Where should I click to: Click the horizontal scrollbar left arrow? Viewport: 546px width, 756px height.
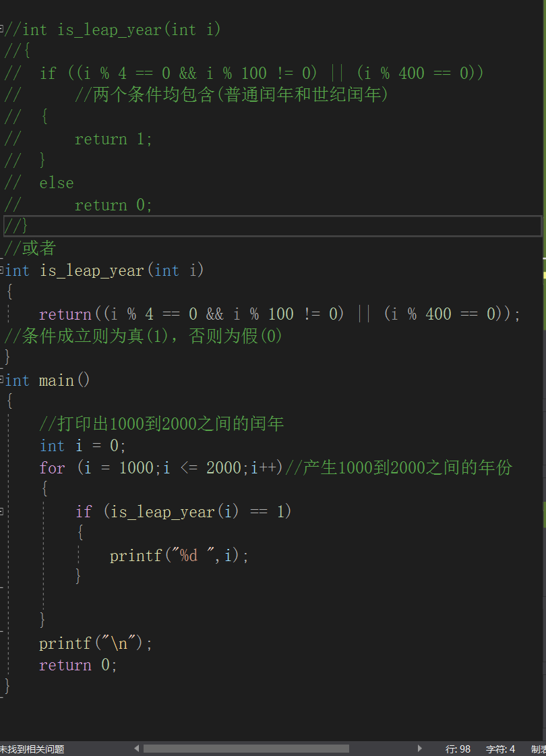pos(136,749)
